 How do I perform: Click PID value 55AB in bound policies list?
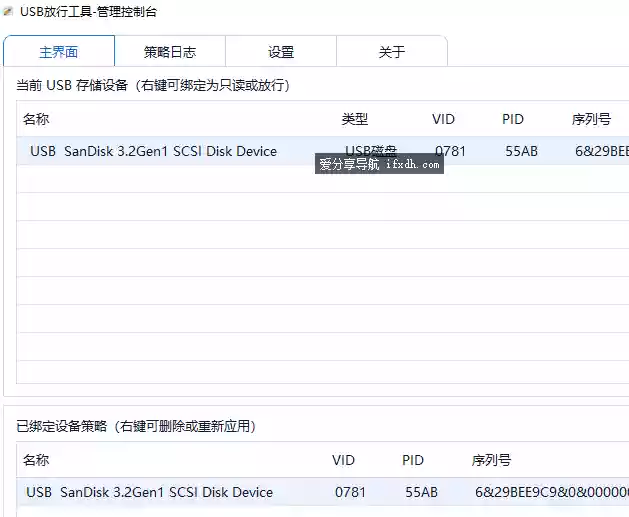click(x=422, y=492)
